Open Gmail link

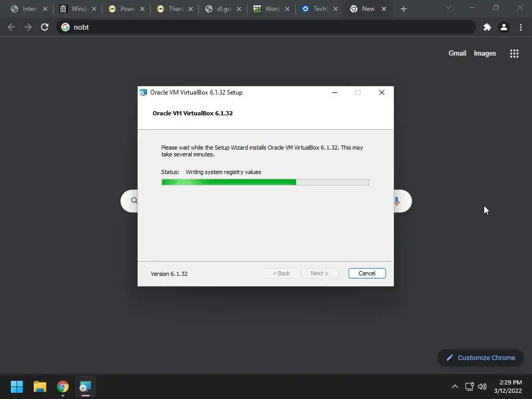coord(457,54)
